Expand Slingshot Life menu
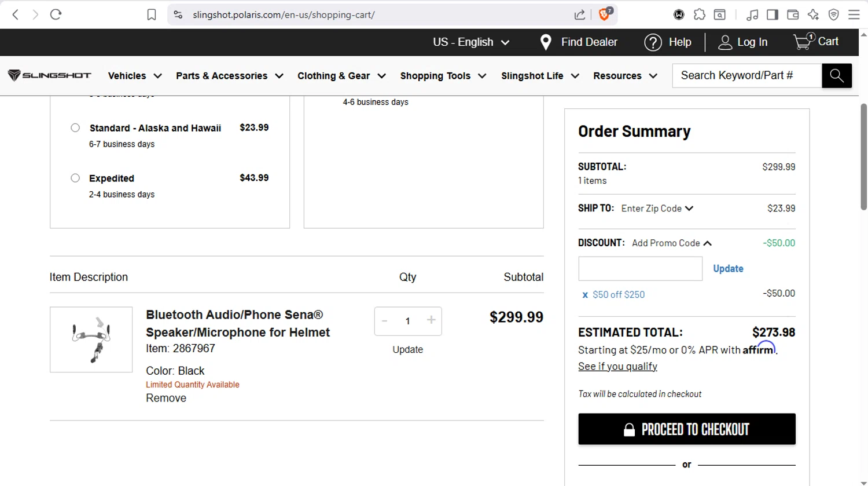This screenshot has width=868, height=486. click(540, 75)
